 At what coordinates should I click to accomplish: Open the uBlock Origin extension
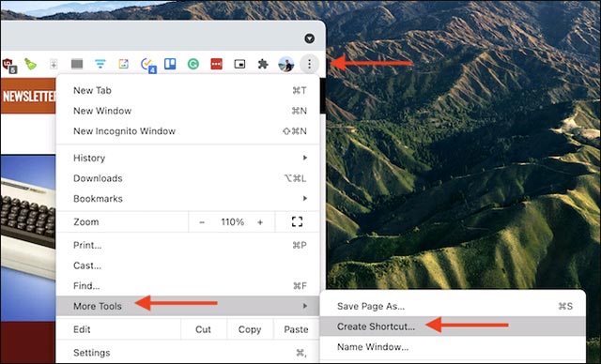click(x=9, y=65)
